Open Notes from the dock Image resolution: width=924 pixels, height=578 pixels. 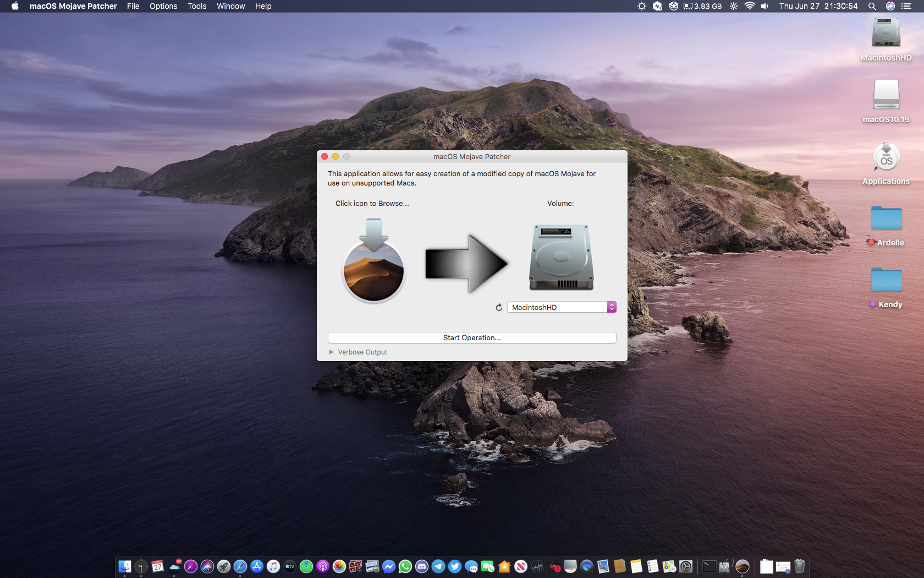pyautogui.click(x=636, y=566)
